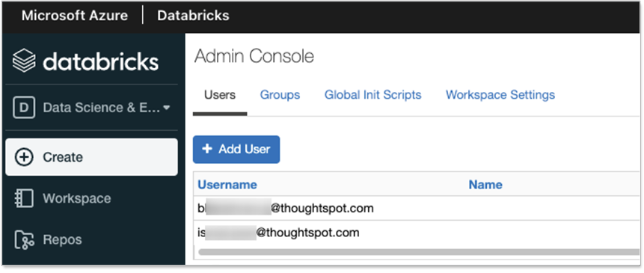The height and width of the screenshot is (273, 644).
Task: Click the Add User button
Action: (x=236, y=150)
